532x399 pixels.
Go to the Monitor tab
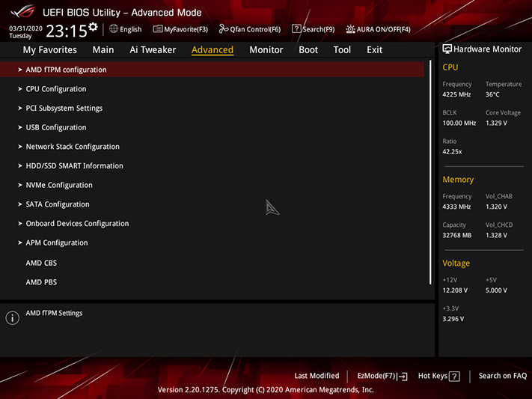pyautogui.click(x=266, y=50)
